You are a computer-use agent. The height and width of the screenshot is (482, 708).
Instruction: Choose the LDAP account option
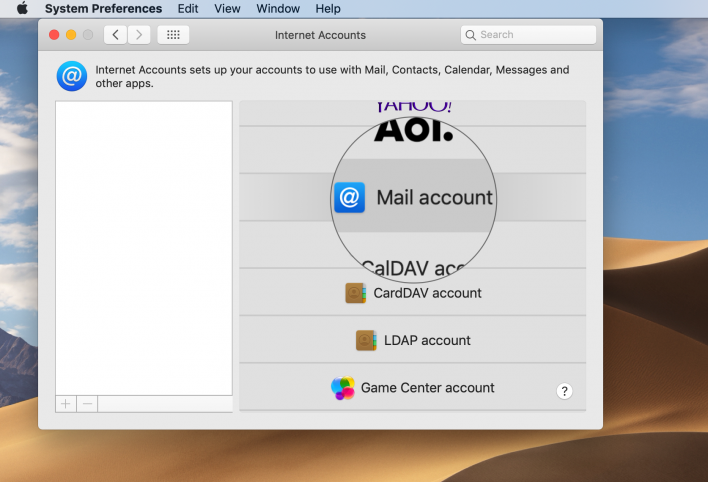(413, 340)
